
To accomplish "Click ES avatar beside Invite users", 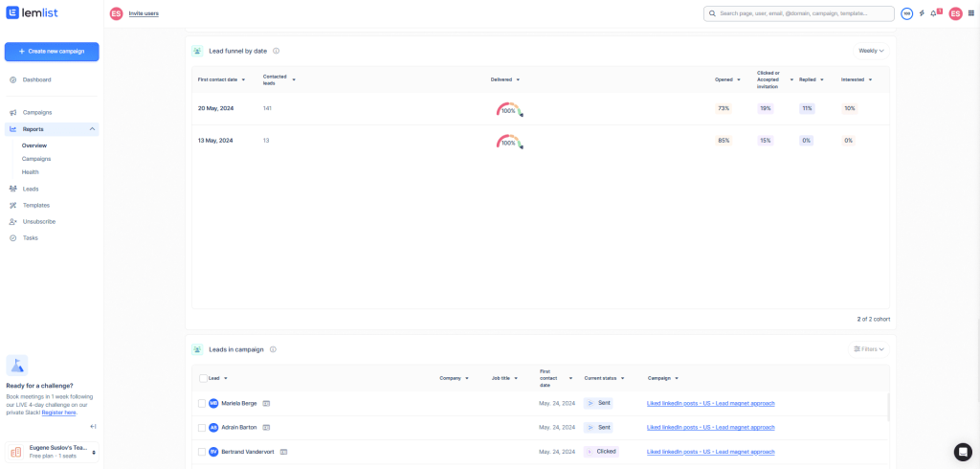I will pyautogui.click(x=116, y=13).
